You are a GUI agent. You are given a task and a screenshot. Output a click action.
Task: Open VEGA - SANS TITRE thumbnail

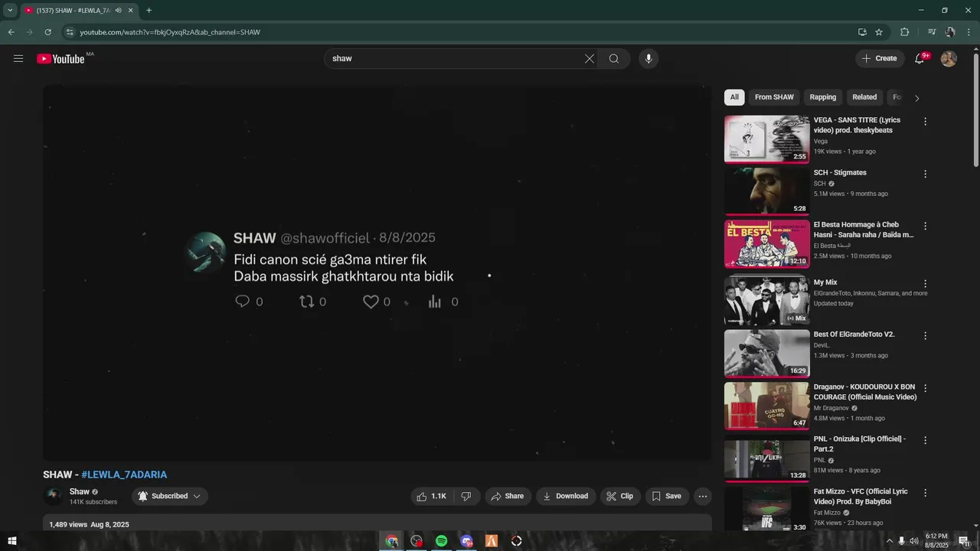pyautogui.click(x=766, y=139)
